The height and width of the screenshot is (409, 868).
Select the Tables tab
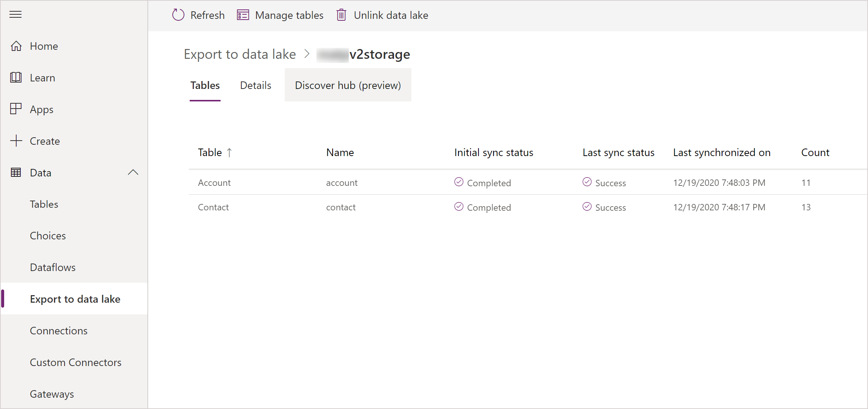[x=205, y=85]
